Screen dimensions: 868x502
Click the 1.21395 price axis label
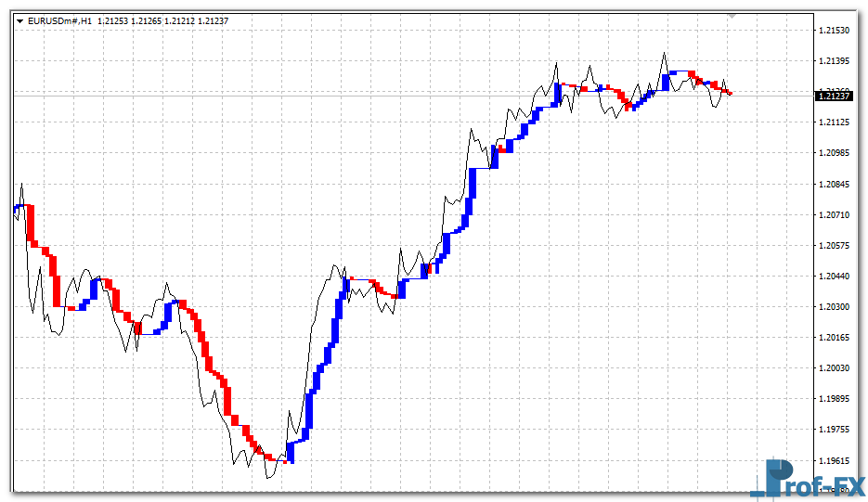tap(833, 61)
